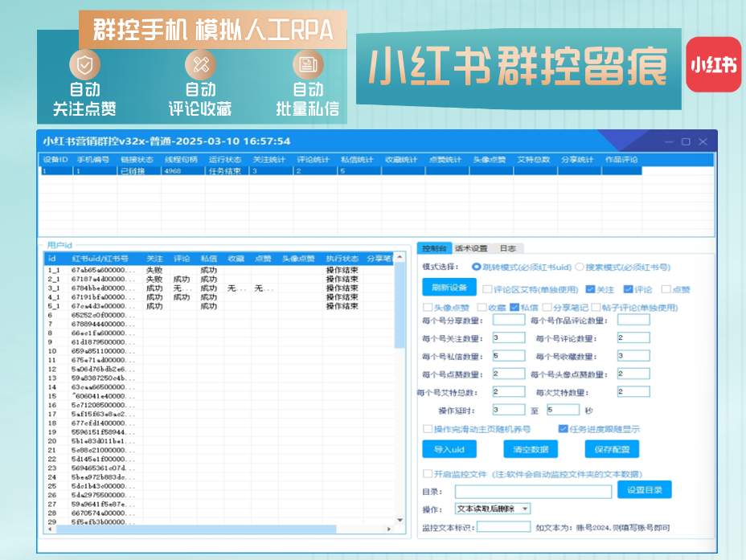Focus the 目录 path input field

point(533,492)
